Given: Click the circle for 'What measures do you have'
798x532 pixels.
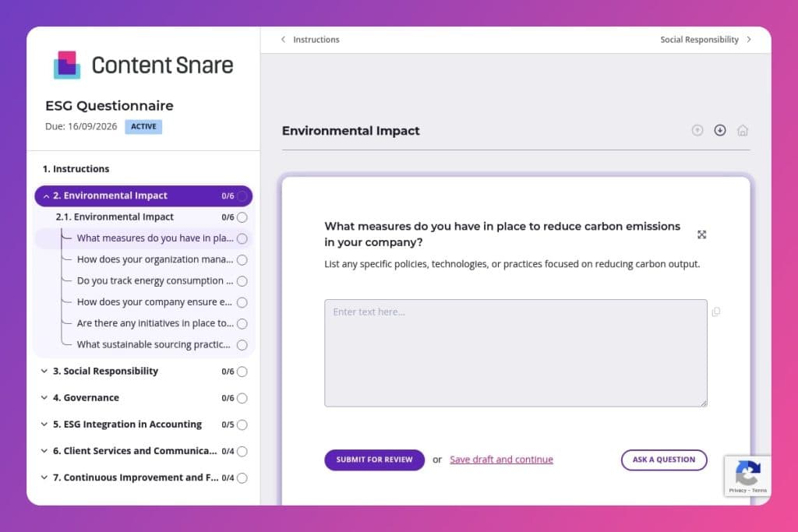Looking at the screenshot, I should [242, 238].
